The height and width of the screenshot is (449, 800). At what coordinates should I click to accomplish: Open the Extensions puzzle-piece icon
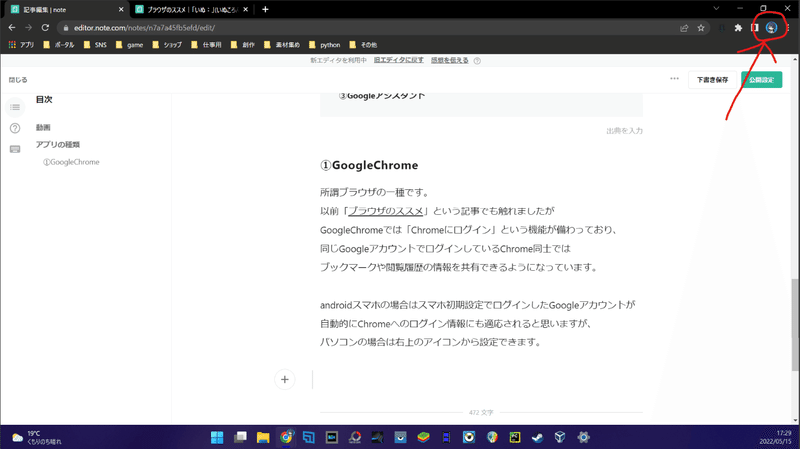coord(738,28)
